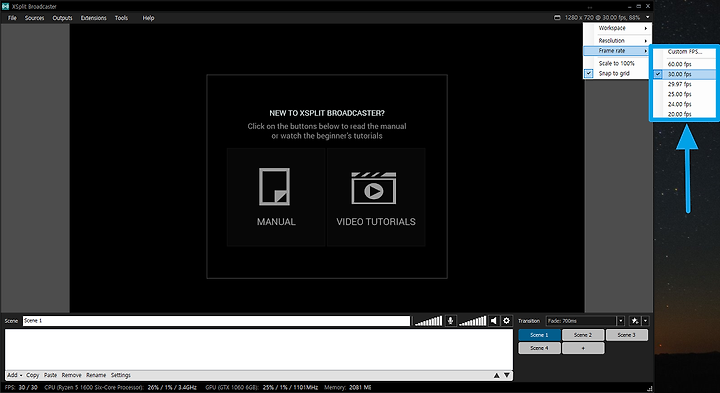The image size is (720, 393).
Task: Expand the Resolution submenu
Action: [617, 40]
